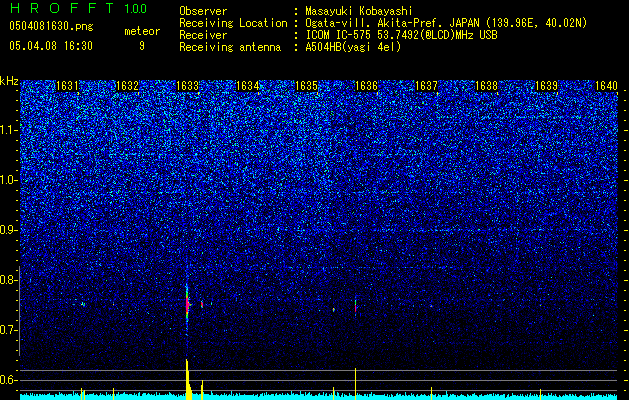Click the 0.9 frequency axis label

tap(9, 230)
